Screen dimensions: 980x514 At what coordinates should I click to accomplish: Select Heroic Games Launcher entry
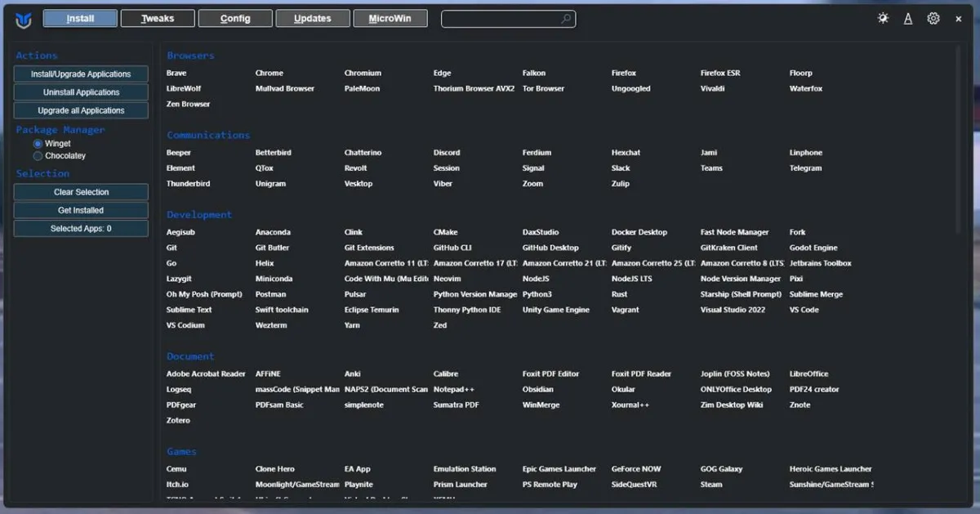[831, 469]
